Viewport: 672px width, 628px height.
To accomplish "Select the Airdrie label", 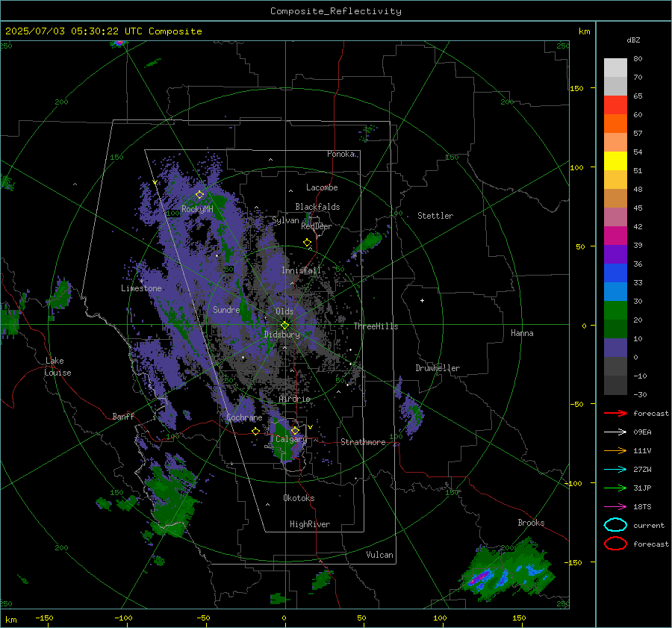I will [294, 399].
